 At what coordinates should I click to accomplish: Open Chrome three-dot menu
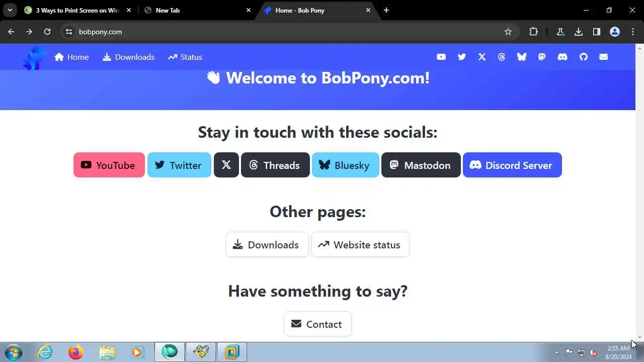(633, 32)
